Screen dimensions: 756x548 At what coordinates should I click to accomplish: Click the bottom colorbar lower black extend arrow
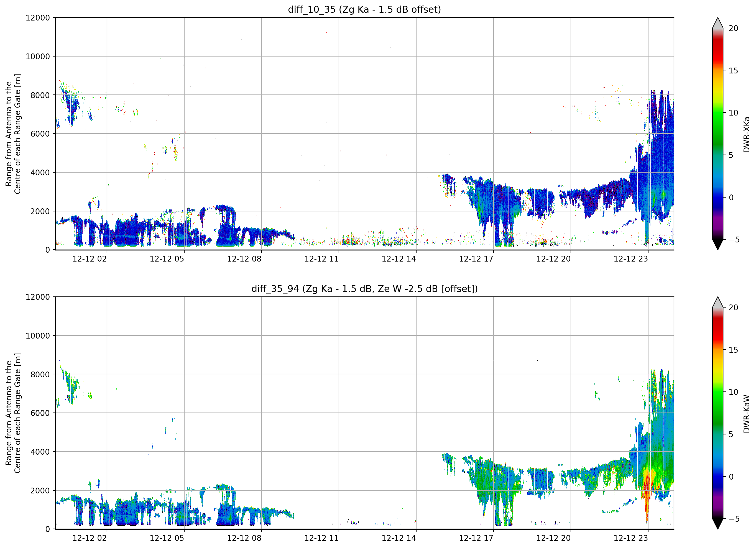(x=718, y=524)
